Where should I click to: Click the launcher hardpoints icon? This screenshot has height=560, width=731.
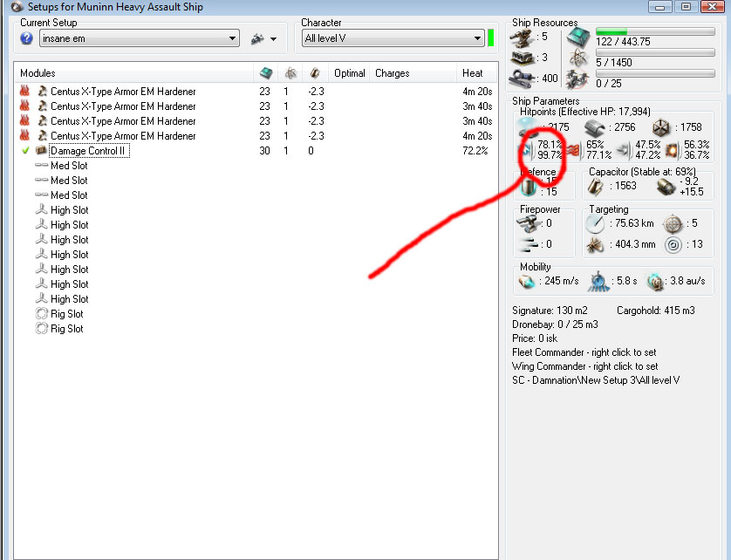[523, 58]
